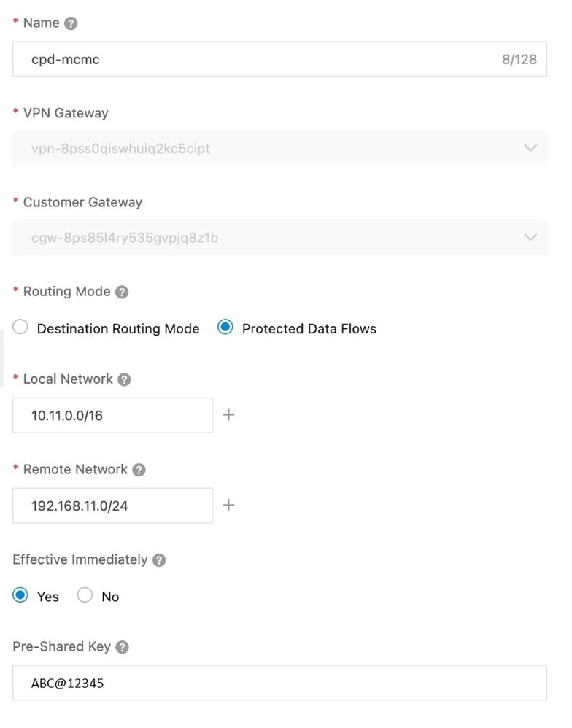Click the Name field containing cpd-mcmc
The height and width of the screenshot is (728, 572).
[x=255, y=59]
